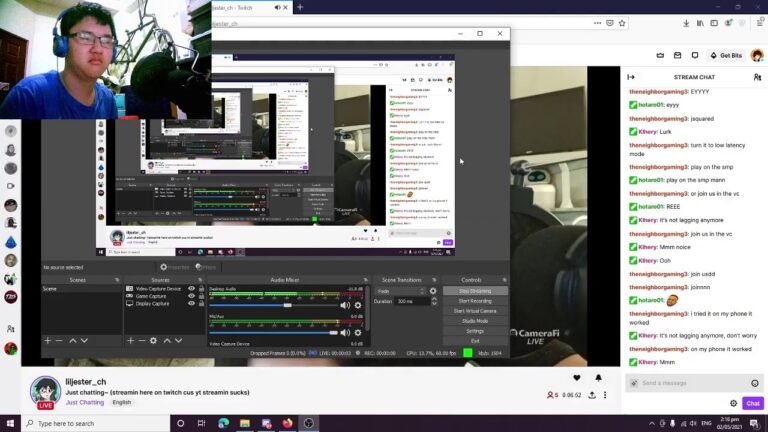The width and height of the screenshot is (768, 432).
Task: Open a new Firefox tab
Action: 300,7
